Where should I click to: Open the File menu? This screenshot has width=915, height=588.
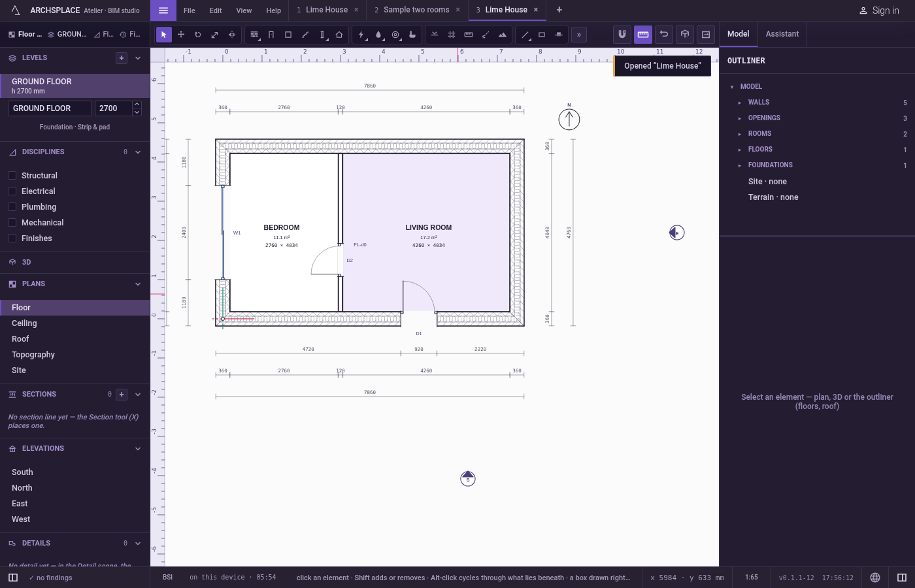(190, 10)
